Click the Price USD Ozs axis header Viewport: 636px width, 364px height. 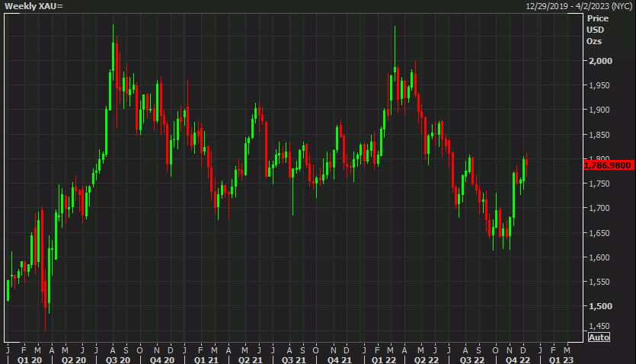[597, 30]
